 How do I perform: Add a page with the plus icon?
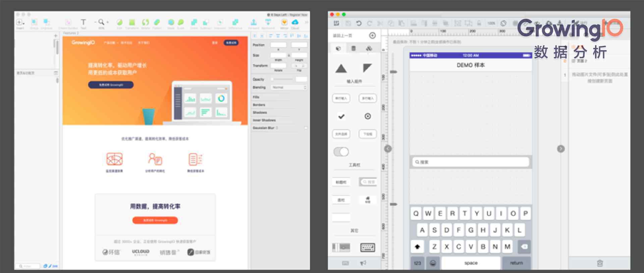pos(56,36)
